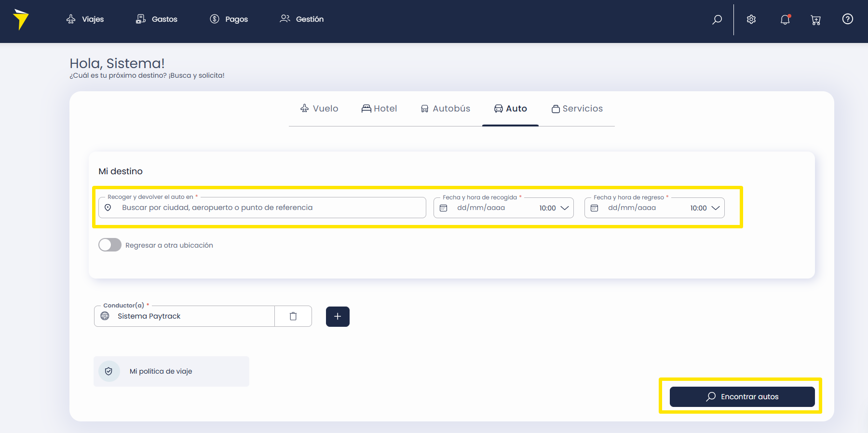Click the 'Regresar a otra ubicación' label
Image resolution: width=868 pixels, height=433 pixels.
[169, 245]
